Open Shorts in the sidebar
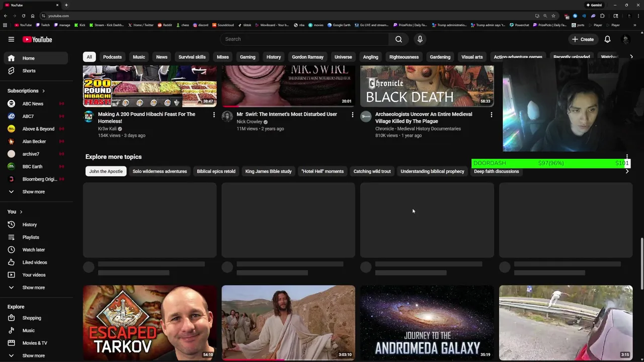This screenshot has width=644, height=362. click(x=35, y=71)
